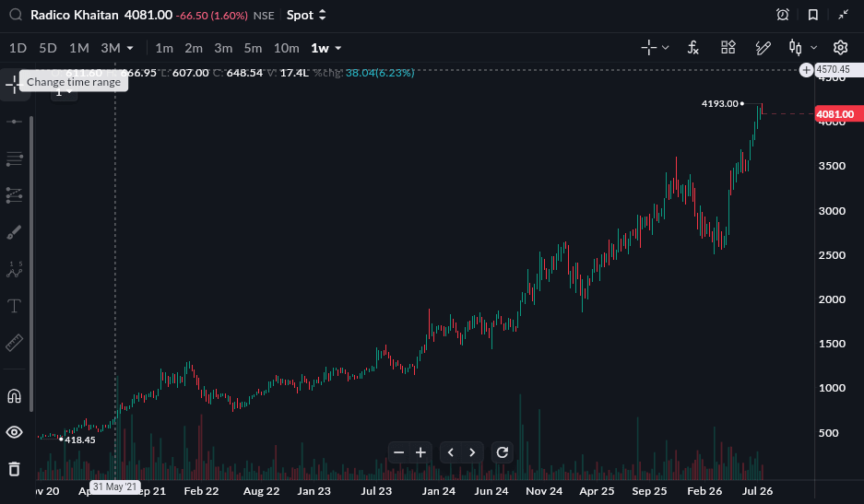Open the Spot segment selector
Screen dimensions: 864x504
(306, 15)
